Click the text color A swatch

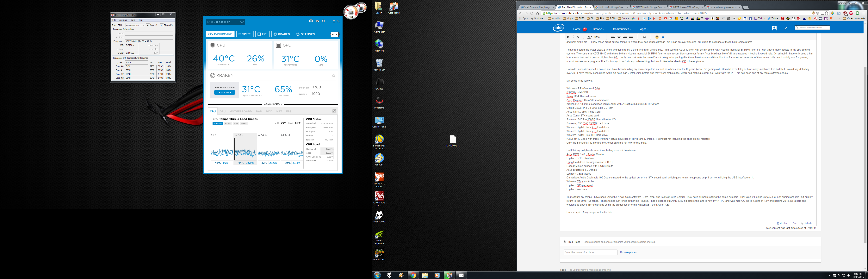click(x=589, y=37)
